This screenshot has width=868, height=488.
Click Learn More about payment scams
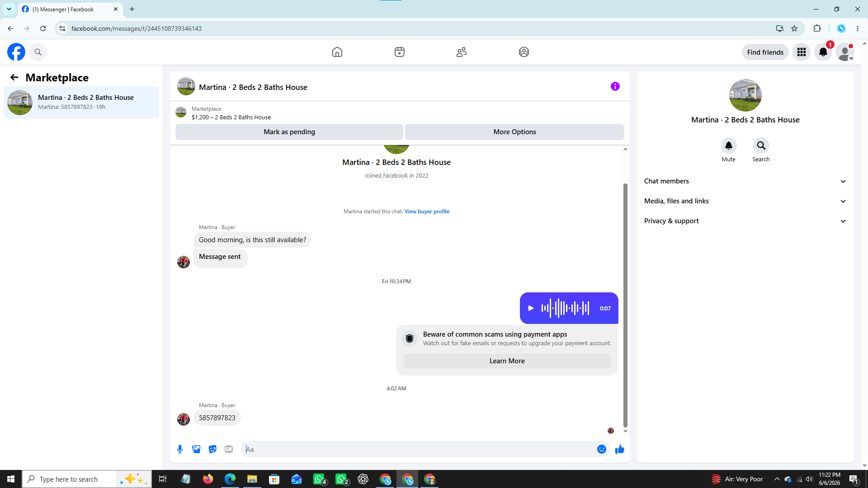[507, 361]
